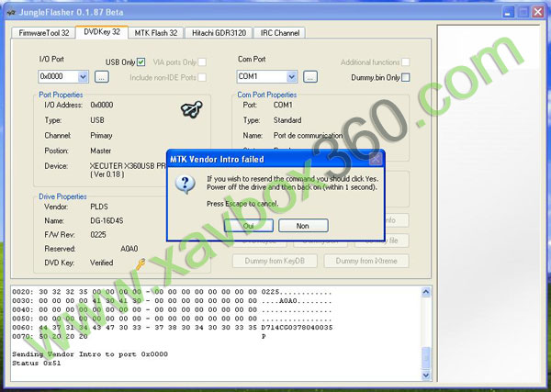551x392 pixels.
Task: Switch to Hitachi GDR3120 tab
Action: pyautogui.click(x=219, y=33)
